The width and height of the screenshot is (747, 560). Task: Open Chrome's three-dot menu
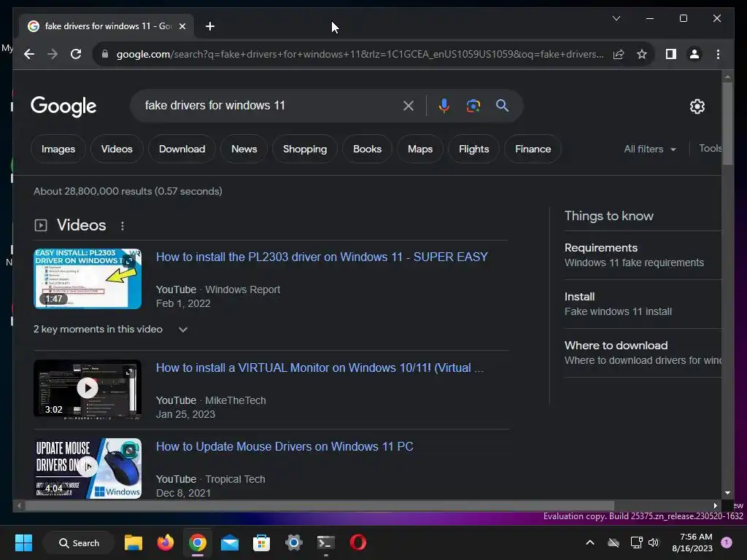pyautogui.click(x=718, y=54)
